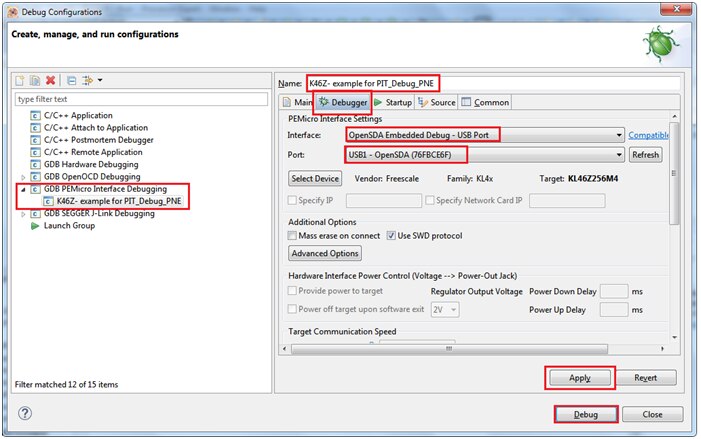
Task: Select GDB Hardware Debugging entry
Action: pos(91,165)
